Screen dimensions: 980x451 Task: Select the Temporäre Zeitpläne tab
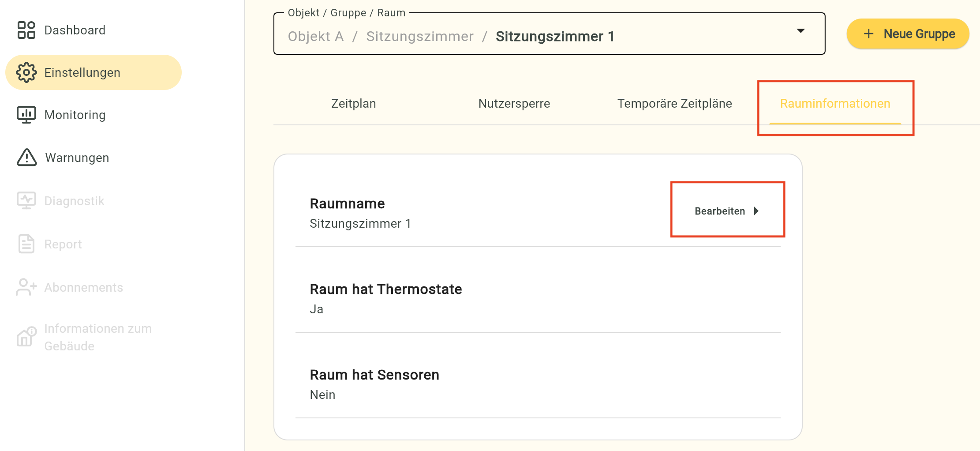[674, 103]
